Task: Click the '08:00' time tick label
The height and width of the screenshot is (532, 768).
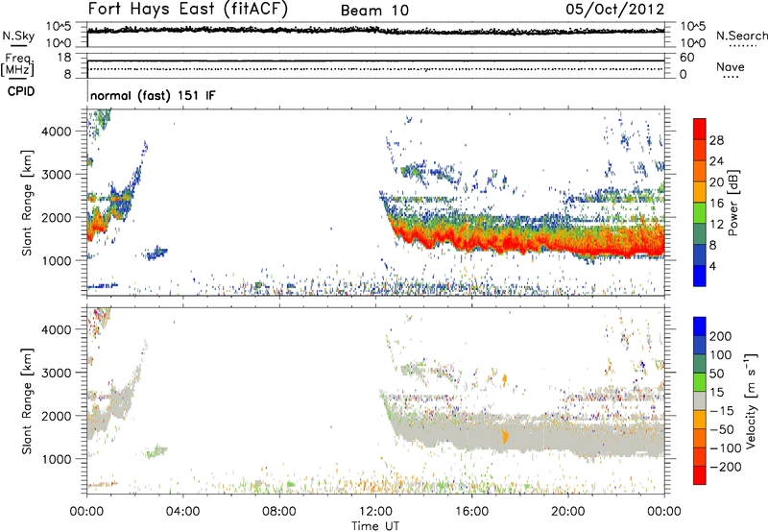Action: [279, 512]
